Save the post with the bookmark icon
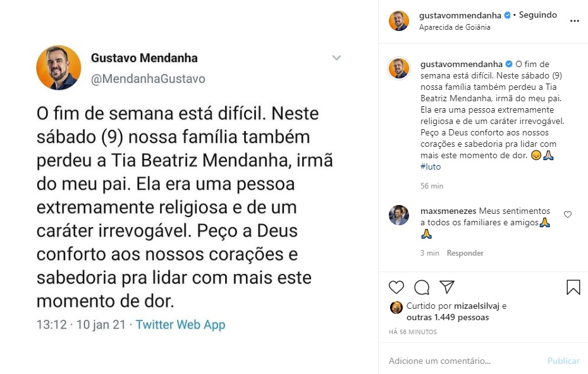 tap(573, 287)
